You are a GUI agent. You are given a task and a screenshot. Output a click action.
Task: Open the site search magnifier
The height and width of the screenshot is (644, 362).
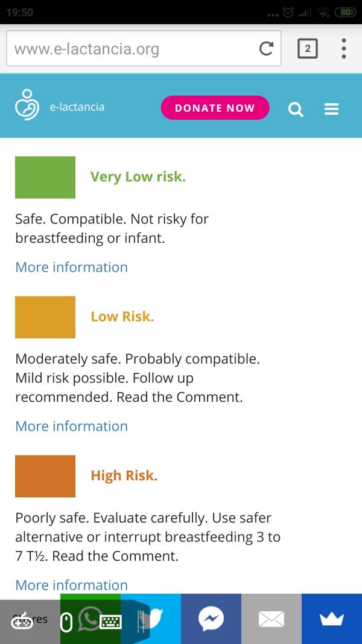[x=296, y=109]
